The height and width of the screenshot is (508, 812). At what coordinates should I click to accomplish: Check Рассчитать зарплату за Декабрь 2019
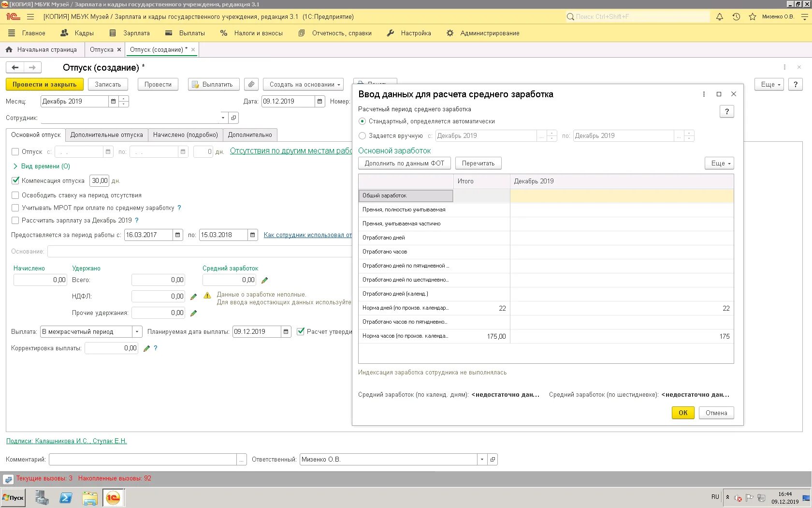[x=15, y=220]
